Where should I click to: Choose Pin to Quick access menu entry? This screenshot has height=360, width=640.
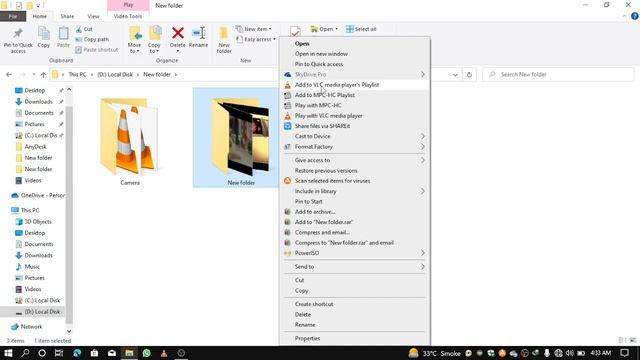[x=355, y=64]
